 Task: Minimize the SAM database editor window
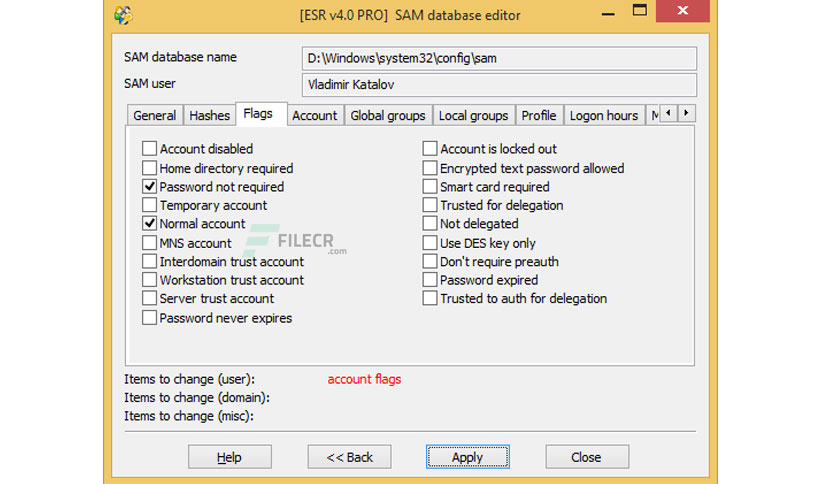point(608,13)
